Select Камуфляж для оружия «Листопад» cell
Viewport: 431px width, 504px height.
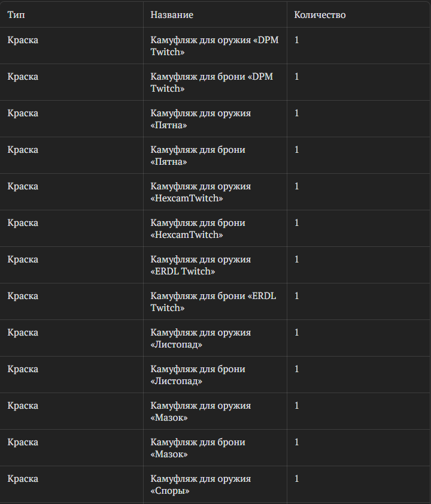tap(201, 338)
